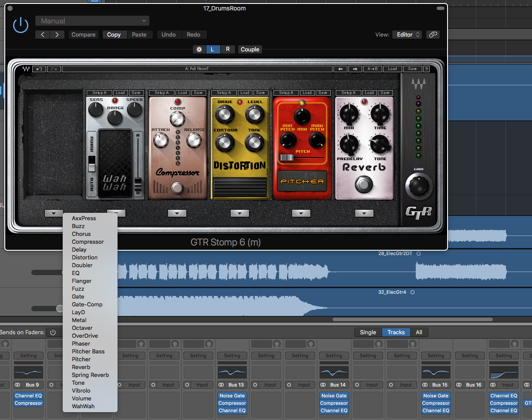Go to next preset arrow in header
This screenshot has width=532, height=420.
coord(57,35)
